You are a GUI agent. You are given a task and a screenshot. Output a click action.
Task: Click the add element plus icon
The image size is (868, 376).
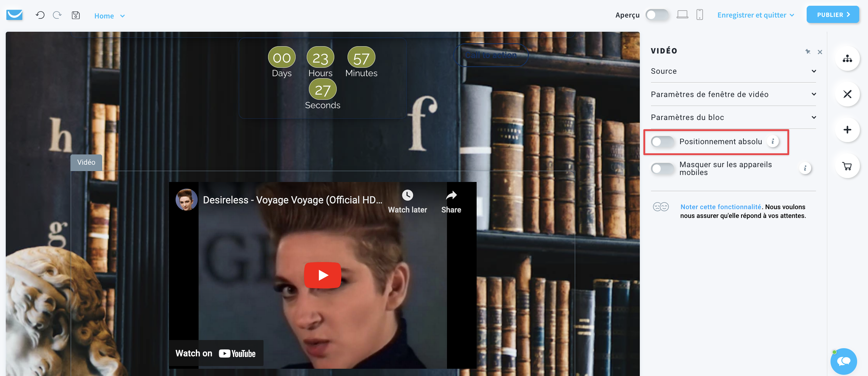pos(847,130)
